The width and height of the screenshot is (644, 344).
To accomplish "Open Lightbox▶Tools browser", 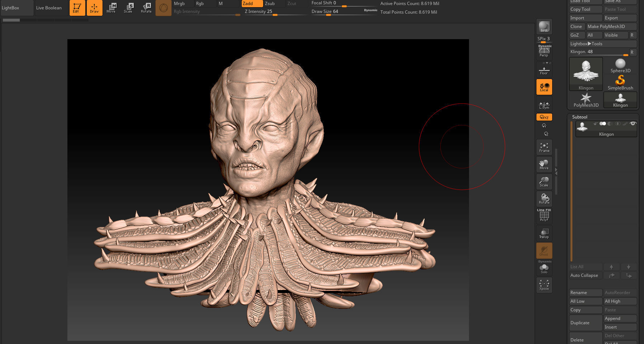I will (603, 44).
